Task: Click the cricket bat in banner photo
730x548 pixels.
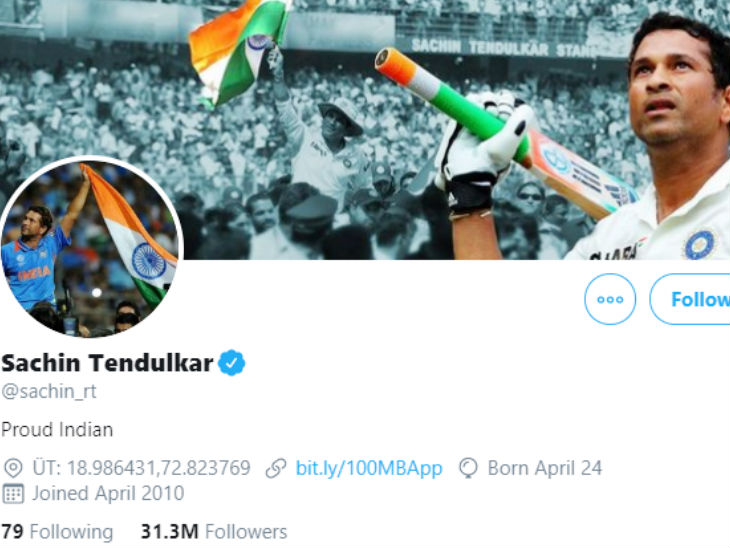Action: click(506, 134)
